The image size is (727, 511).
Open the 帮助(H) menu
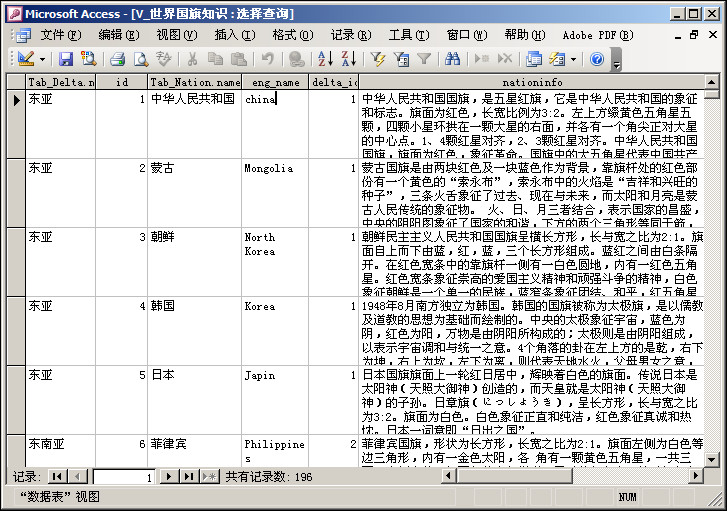525,35
